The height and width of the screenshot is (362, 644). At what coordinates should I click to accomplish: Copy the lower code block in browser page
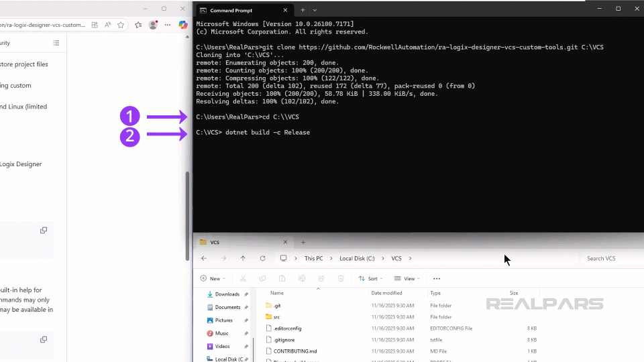(x=44, y=339)
